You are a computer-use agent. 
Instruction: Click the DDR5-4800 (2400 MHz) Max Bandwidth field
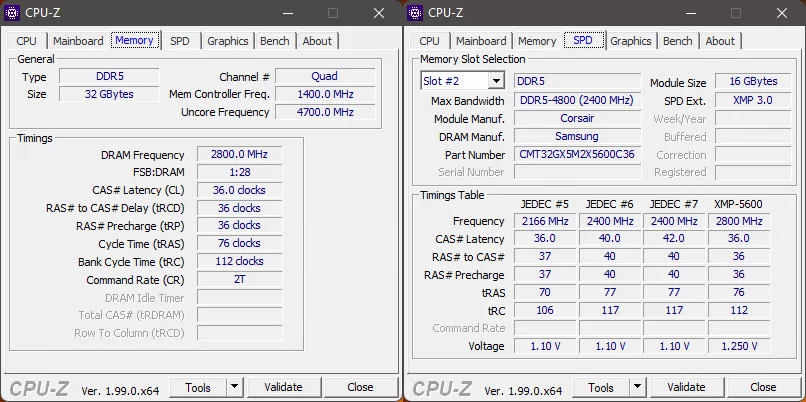(x=577, y=100)
